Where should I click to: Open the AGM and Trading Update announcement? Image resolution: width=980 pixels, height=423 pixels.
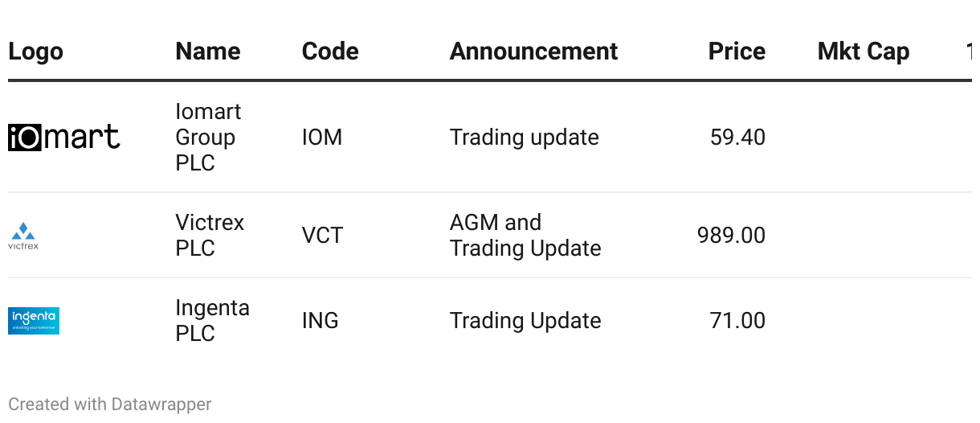(525, 236)
